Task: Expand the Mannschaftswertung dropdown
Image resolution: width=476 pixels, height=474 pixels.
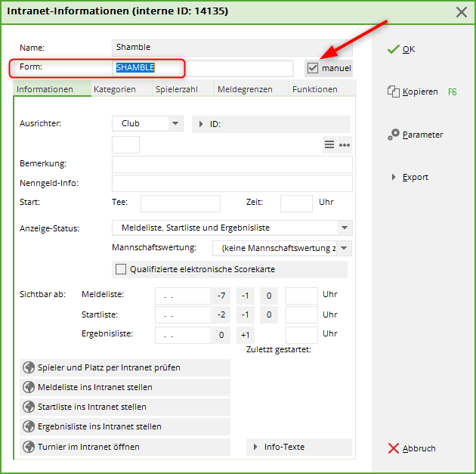Action: pyautogui.click(x=345, y=248)
